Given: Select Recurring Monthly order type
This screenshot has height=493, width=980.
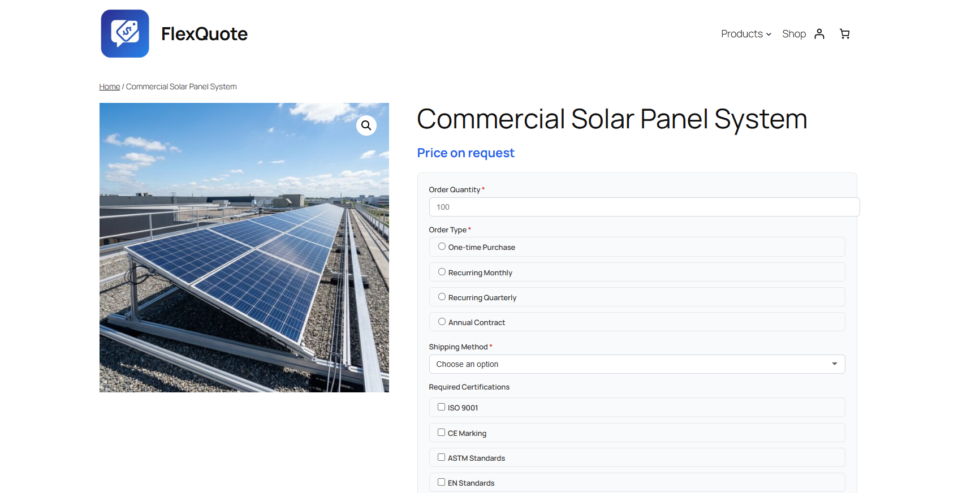Looking at the screenshot, I should [442, 272].
